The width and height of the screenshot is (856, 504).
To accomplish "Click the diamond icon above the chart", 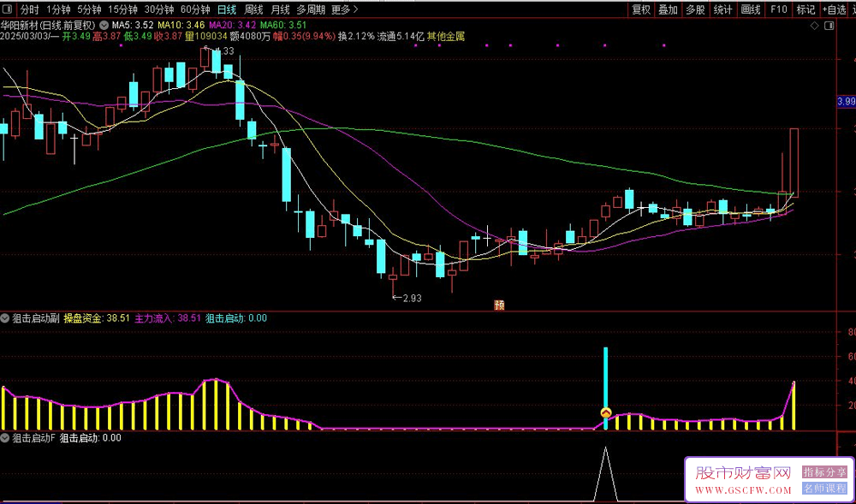I will coord(814,25).
